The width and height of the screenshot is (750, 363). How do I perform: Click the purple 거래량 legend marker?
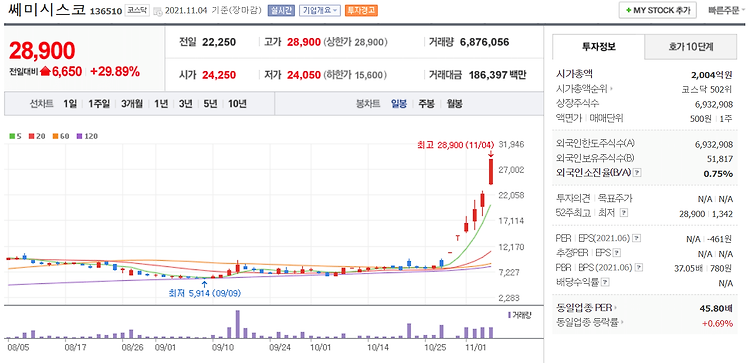point(509,315)
